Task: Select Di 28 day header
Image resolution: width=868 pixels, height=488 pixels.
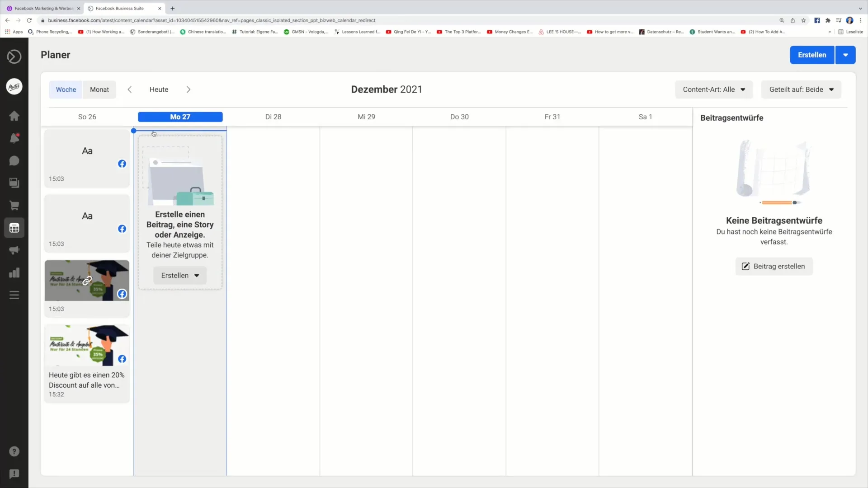Action: click(273, 117)
